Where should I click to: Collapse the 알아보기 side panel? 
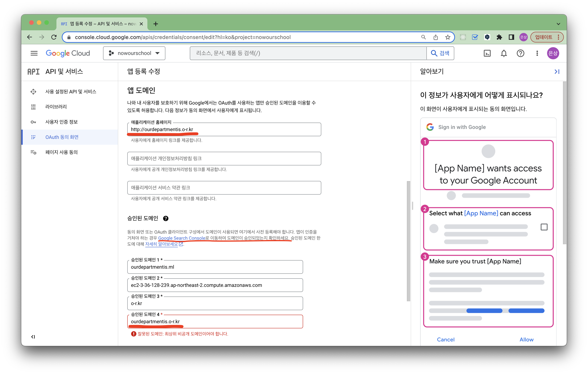(x=557, y=72)
